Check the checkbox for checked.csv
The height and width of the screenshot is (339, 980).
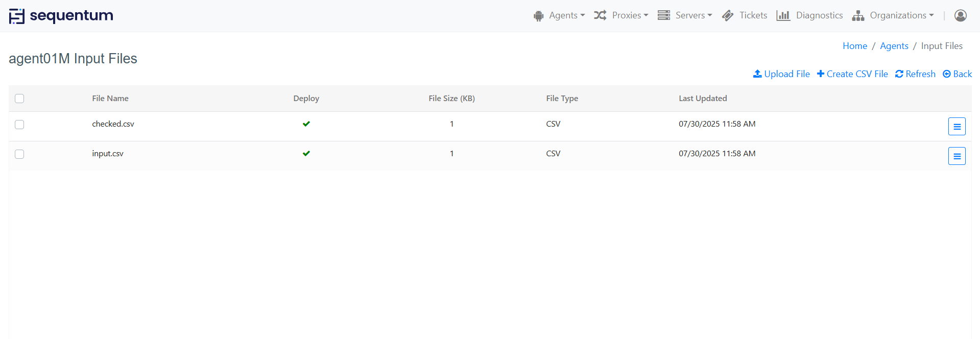tap(19, 125)
